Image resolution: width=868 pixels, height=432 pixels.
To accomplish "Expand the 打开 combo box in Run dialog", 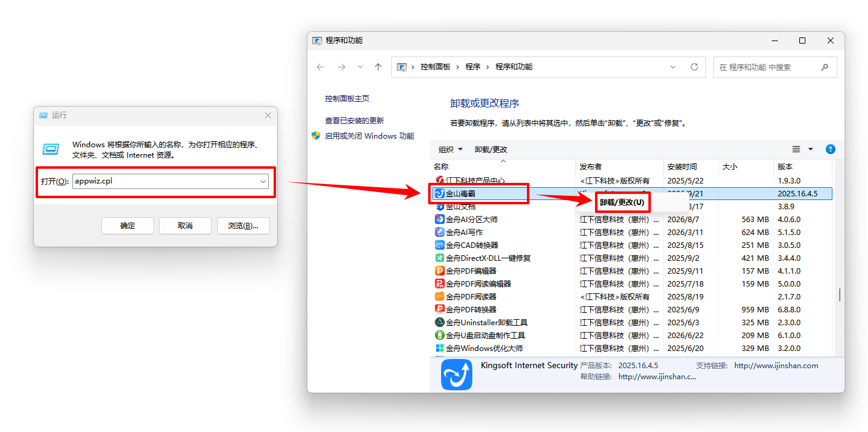I will pos(263,182).
